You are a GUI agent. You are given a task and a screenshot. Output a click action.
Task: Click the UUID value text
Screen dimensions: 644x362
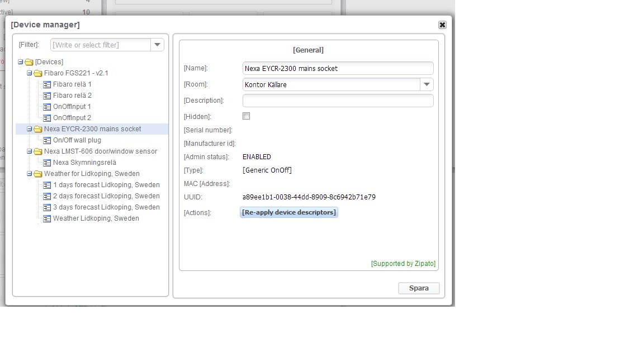click(x=309, y=197)
